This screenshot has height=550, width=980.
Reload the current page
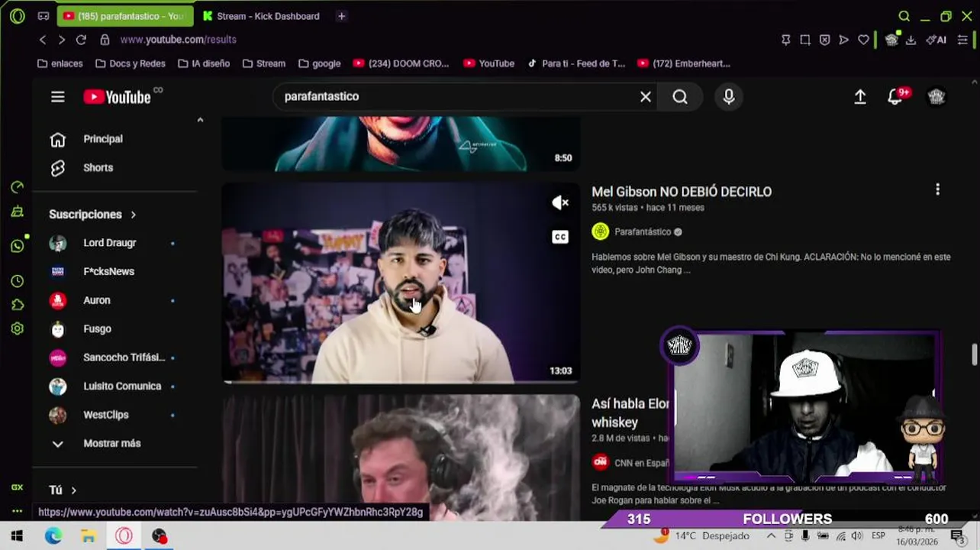coord(81,40)
